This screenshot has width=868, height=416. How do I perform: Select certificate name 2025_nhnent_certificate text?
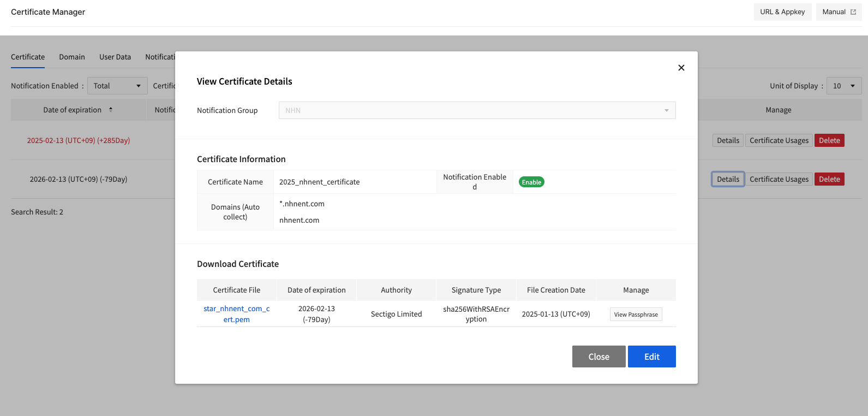tap(319, 182)
